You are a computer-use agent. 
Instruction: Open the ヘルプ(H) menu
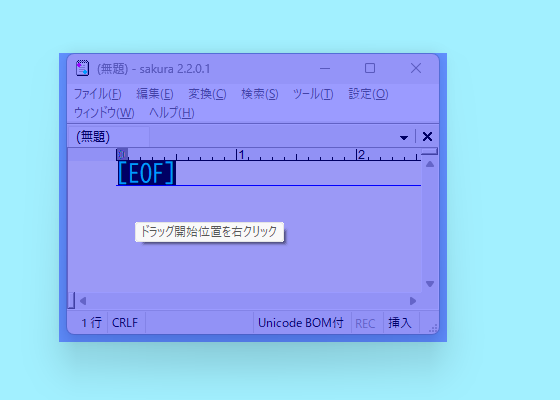(171, 113)
